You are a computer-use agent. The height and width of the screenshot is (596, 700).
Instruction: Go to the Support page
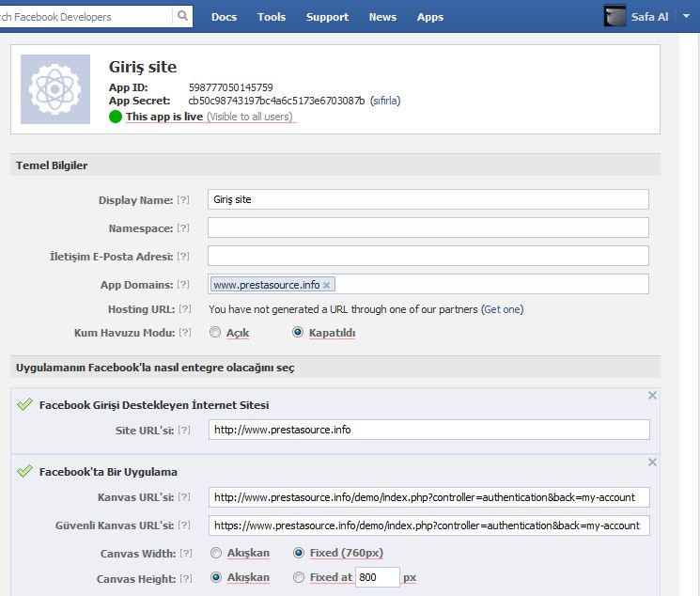point(327,17)
